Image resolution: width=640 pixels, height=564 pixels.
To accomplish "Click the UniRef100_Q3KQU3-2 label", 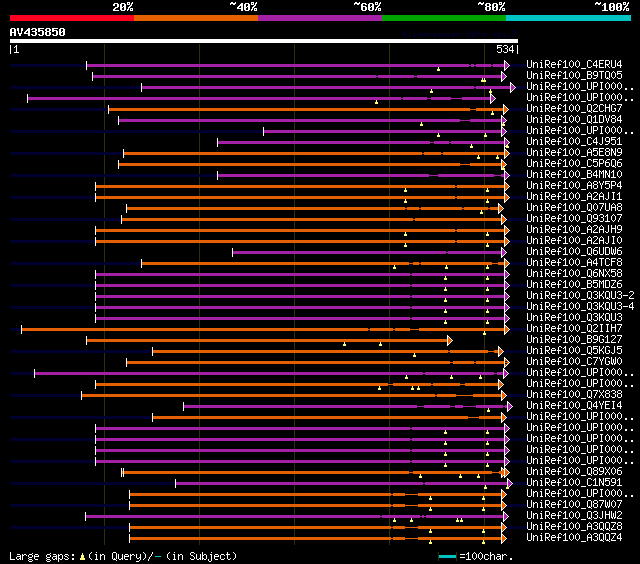I will (580, 296).
